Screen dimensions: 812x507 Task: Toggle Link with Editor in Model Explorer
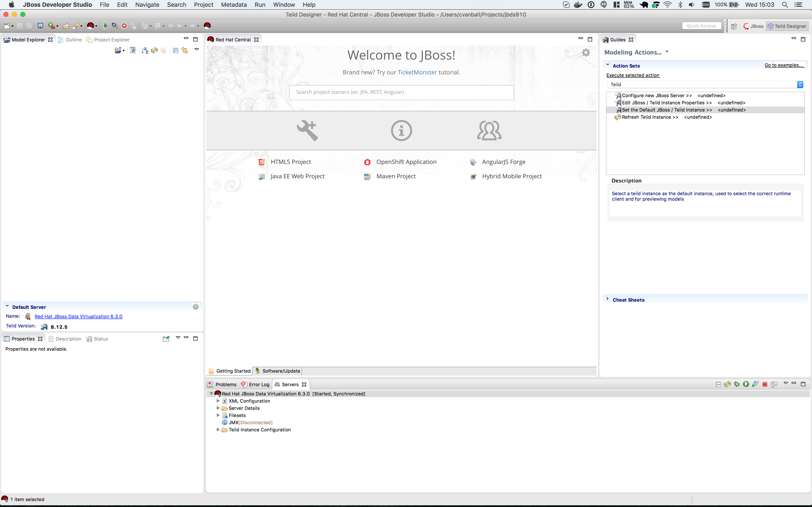pyautogui.click(x=185, y=50)
